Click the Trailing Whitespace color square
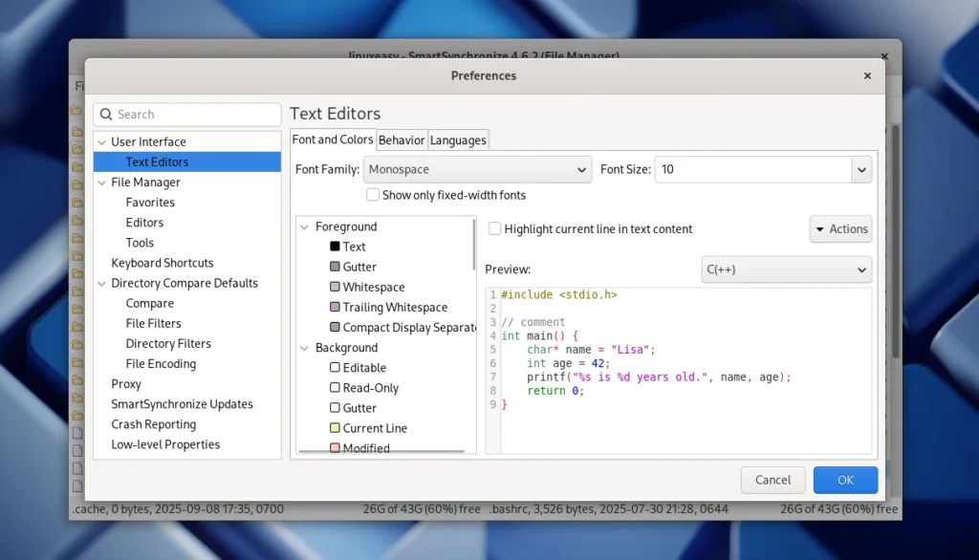 pos(335,307)
